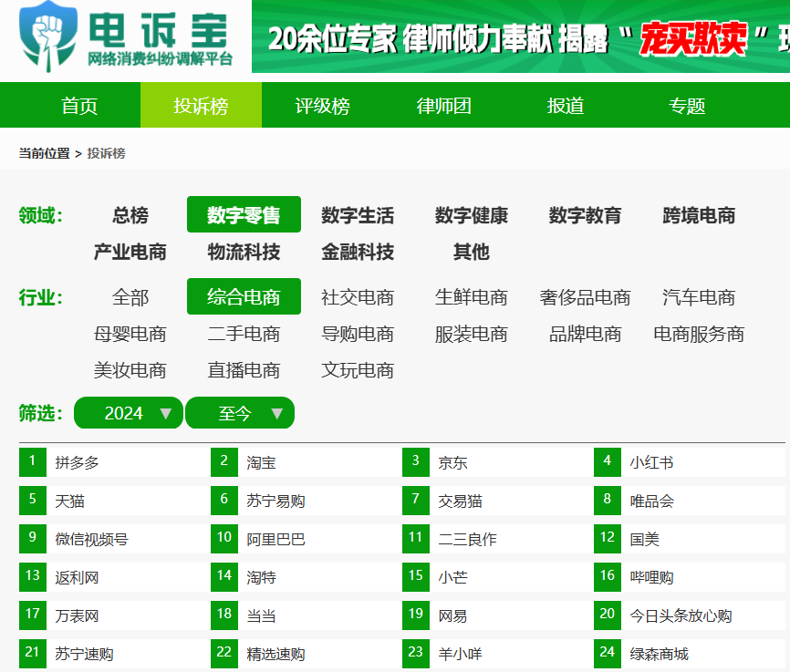790x672 pixels.
Task: Open the 报道 tab
Action: (566, 106)
